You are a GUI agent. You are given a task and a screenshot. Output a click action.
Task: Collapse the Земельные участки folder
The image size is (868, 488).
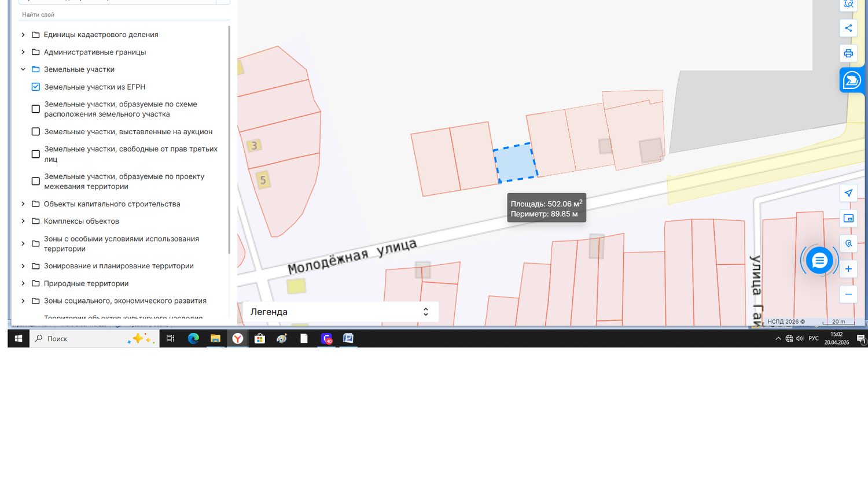coord(23,69)
